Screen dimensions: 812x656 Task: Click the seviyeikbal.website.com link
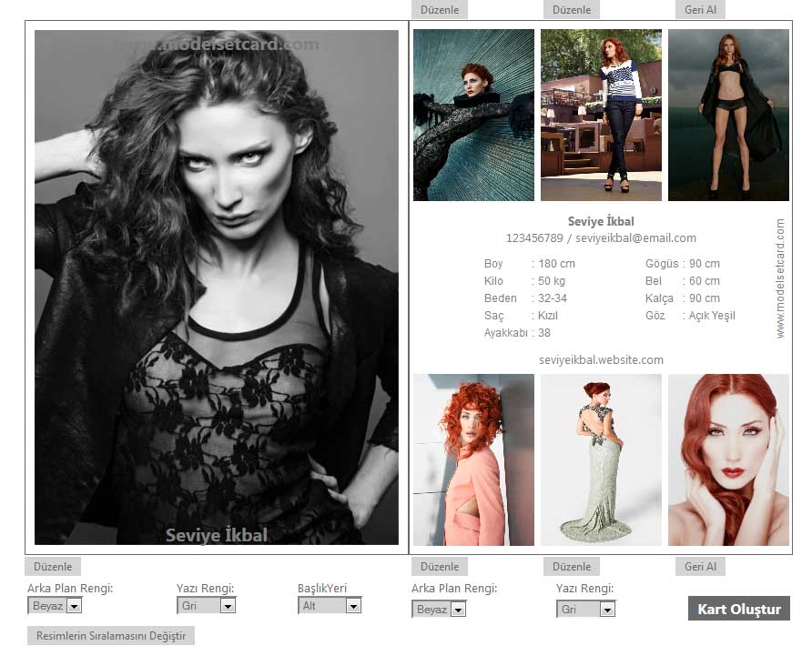tap(601, 360)
